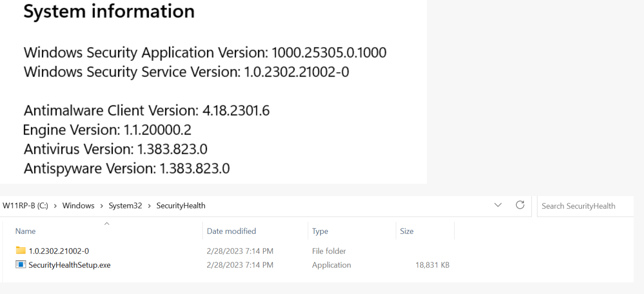Select the SecurityHealthSetup.exe application icon
The image size is (644, 294).
pyautogui.click(x=21, y=264)
